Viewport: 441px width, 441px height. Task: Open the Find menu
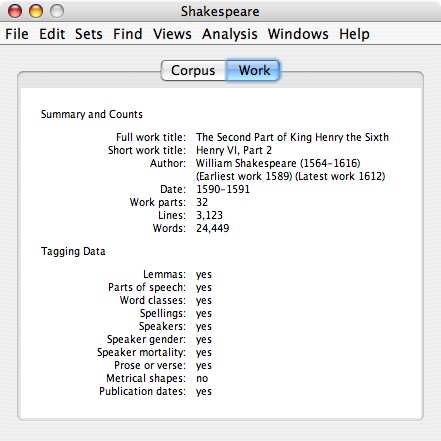(128, 34)
